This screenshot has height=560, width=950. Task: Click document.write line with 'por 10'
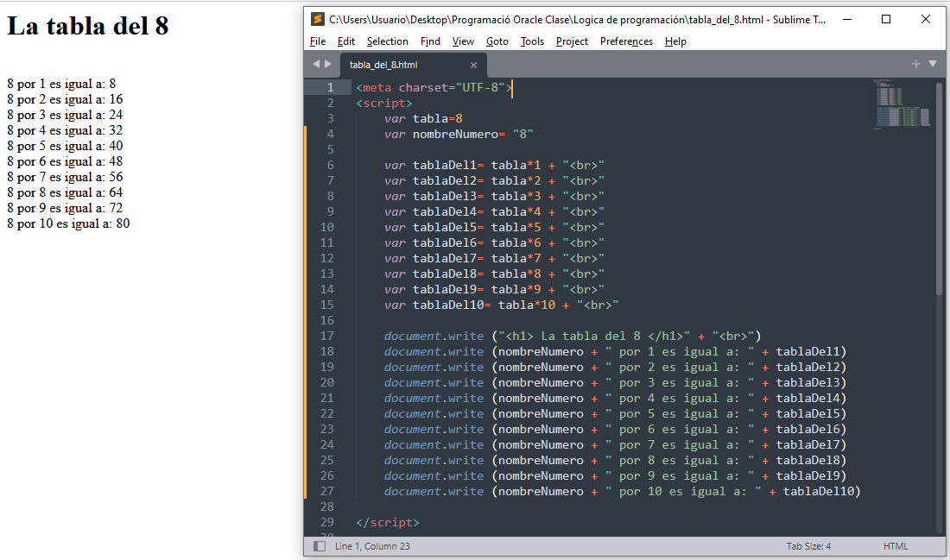(622, 492)
